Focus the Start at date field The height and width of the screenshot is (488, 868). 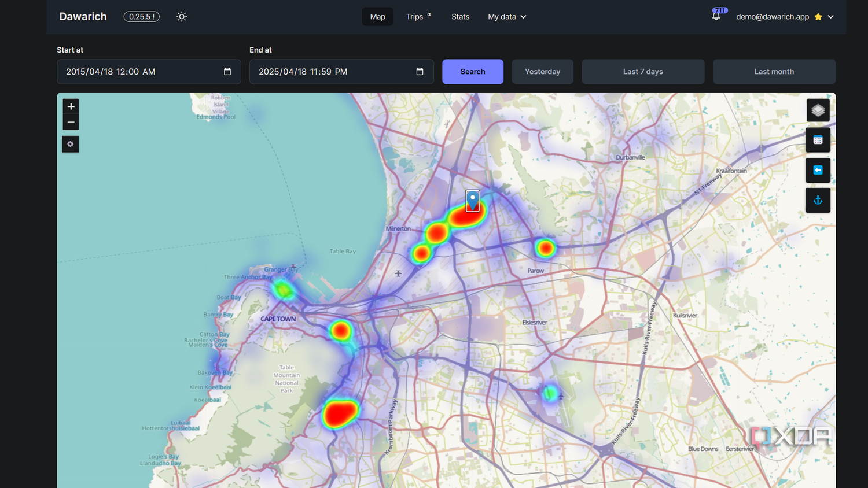(x=149, y=72)
